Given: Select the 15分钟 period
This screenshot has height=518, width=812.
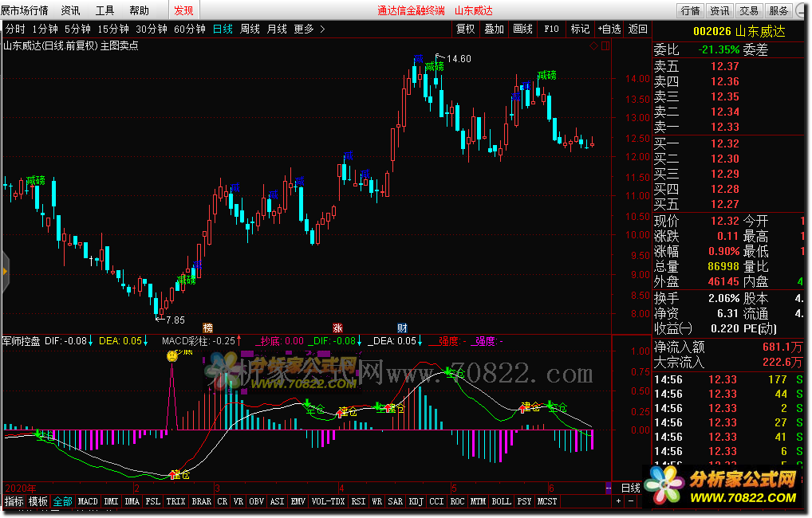Looking at the screenshot, I should [113, 29].
